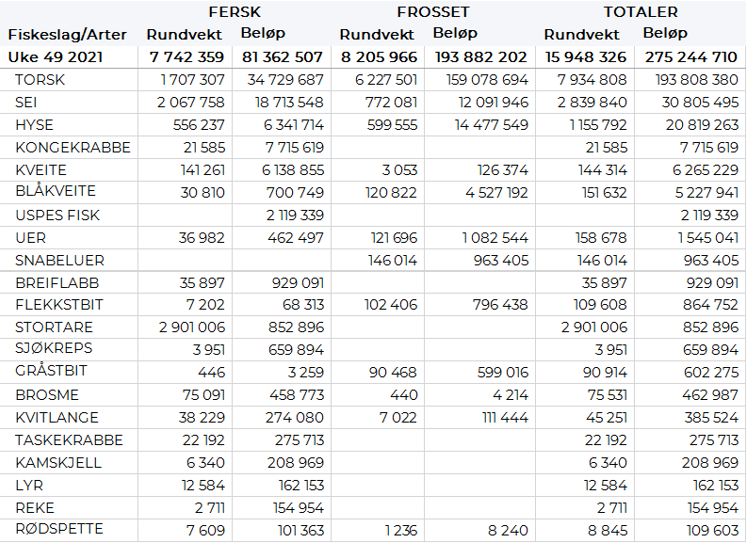Click the KONGEKRABBE species name

point(73,147)
